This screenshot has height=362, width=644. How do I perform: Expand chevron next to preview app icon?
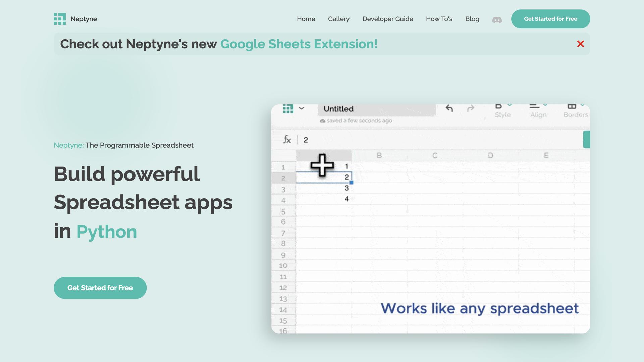pos(301,108)
